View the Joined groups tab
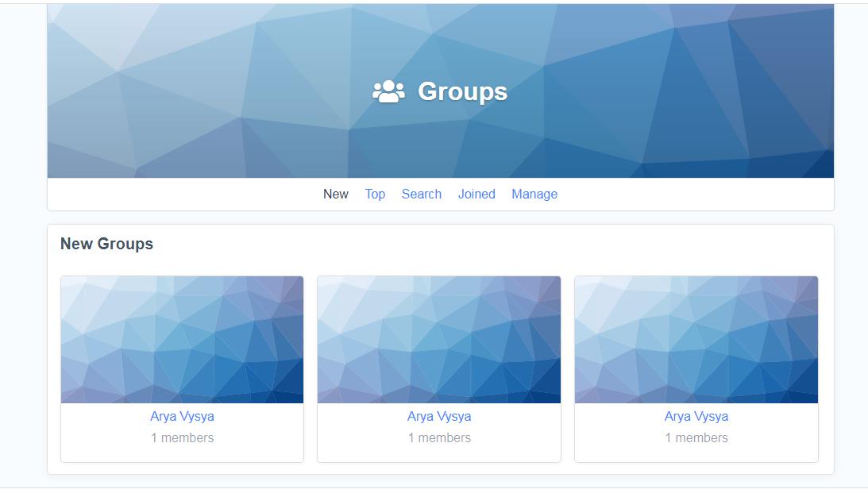Viewport: 868px width, 493px height. 476,194
